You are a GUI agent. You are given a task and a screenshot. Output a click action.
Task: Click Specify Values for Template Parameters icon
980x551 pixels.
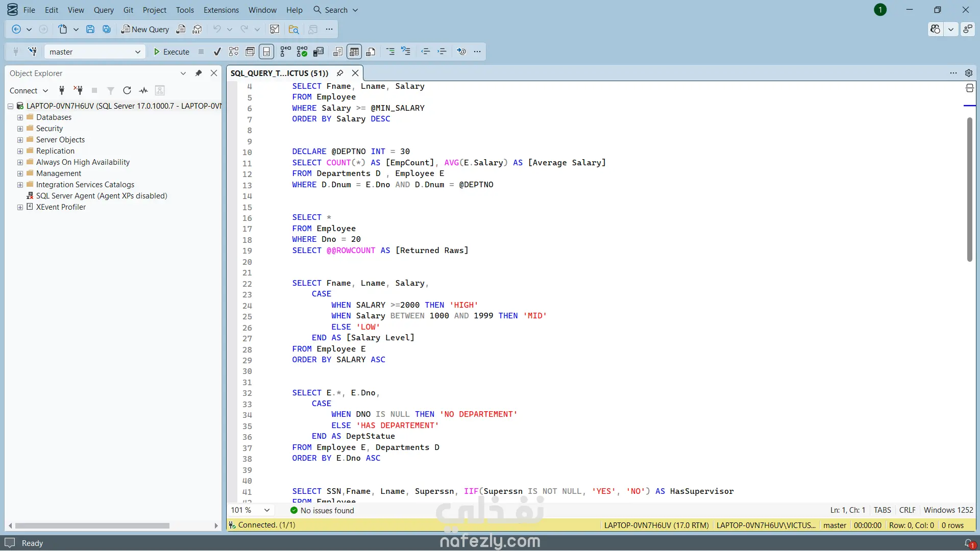[x=461, y=52]
